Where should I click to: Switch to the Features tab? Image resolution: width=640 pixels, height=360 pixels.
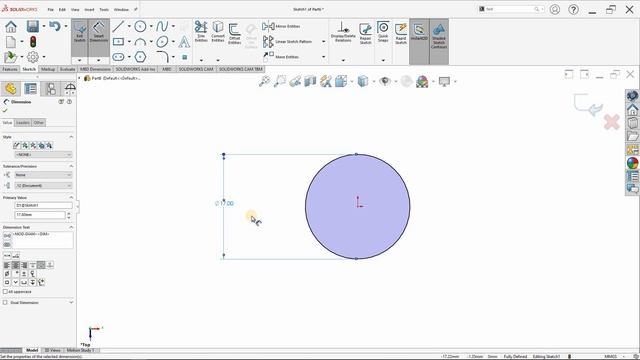click(x=10, y=69)
